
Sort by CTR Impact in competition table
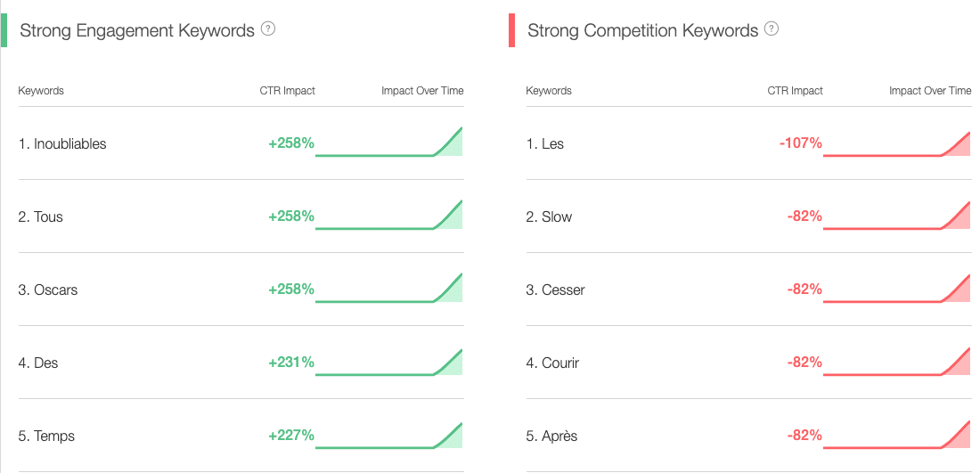click(x=795, y=91)
